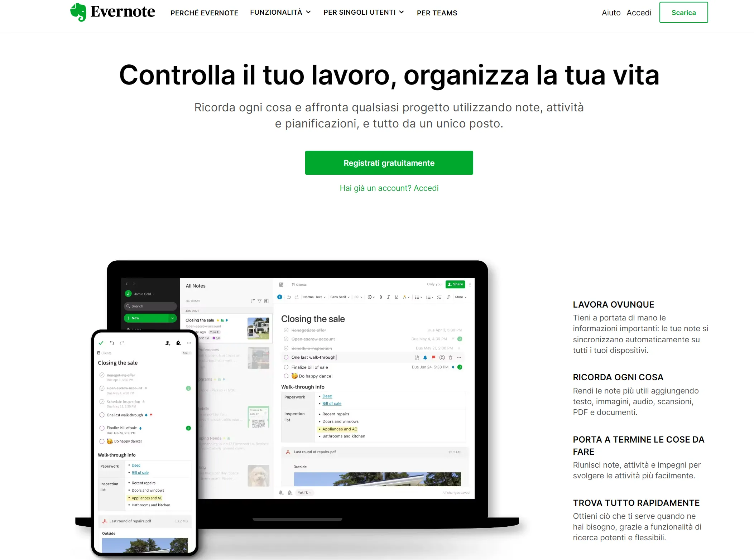Select PER TEAMS menu item
The image size is (754, 560).
(437, 12)
